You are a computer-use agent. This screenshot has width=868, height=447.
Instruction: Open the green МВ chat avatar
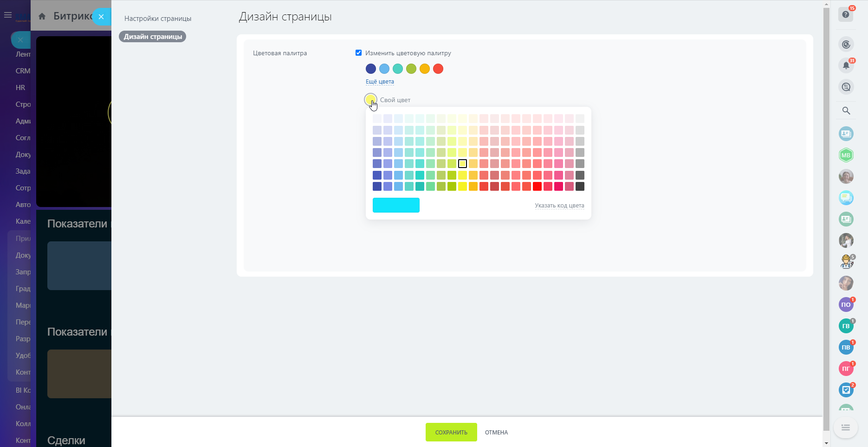click(846, 155)
